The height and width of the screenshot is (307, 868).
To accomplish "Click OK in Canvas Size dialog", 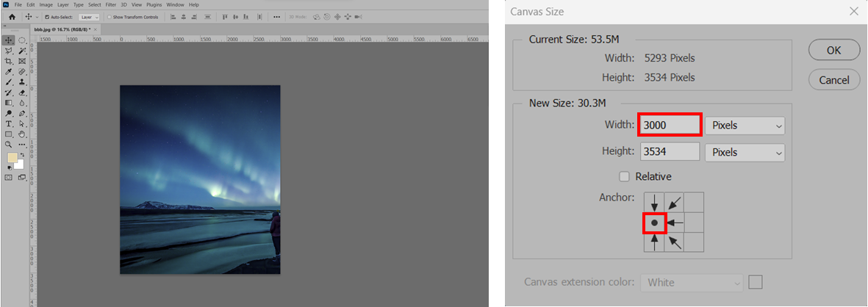I will 833,51.
